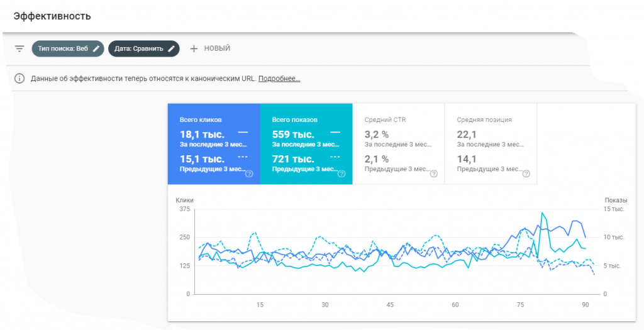Viewport: 644px width, 330px height.
Task: Open help icon in Средняя позиция card
Action: [x=526, y=174]
